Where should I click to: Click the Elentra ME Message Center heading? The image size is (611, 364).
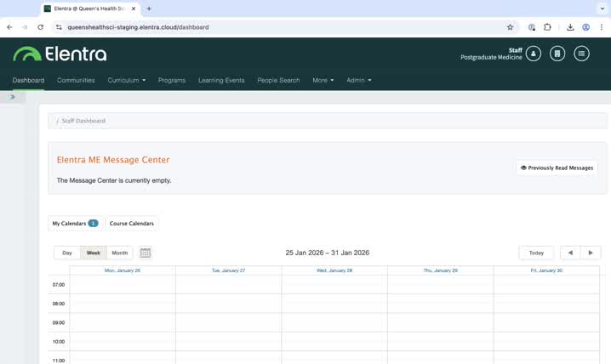[x=113, y=160]
